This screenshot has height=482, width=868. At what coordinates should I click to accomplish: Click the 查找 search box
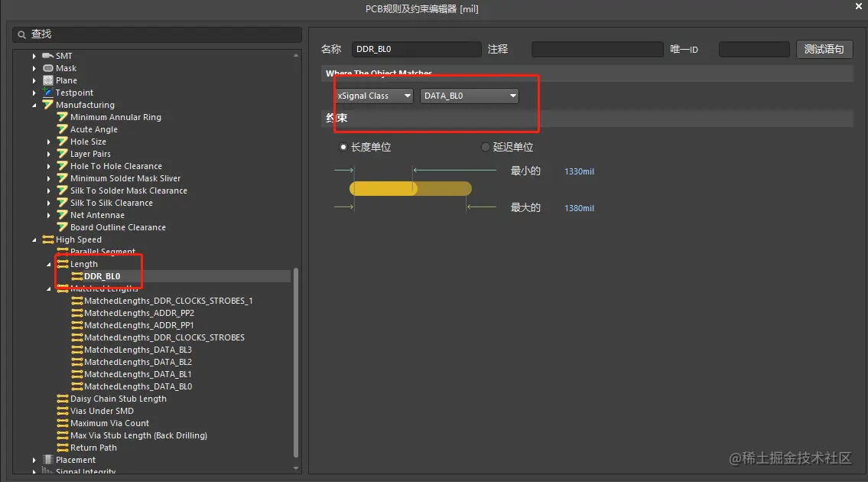(x=158, y=34)
